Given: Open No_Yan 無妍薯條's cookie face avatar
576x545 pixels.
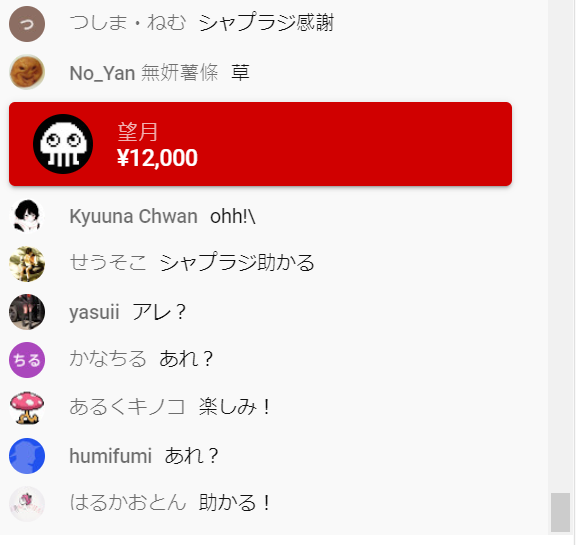Looking at the screenshot, I should pyautogui.click(x=27, y=72).
